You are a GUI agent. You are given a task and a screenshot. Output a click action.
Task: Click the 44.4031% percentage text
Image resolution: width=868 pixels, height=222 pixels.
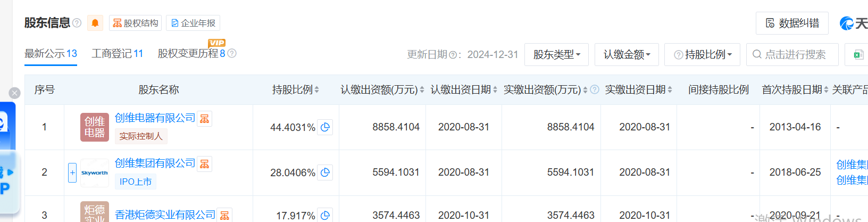pyautogui.click(x=293, y=127)
